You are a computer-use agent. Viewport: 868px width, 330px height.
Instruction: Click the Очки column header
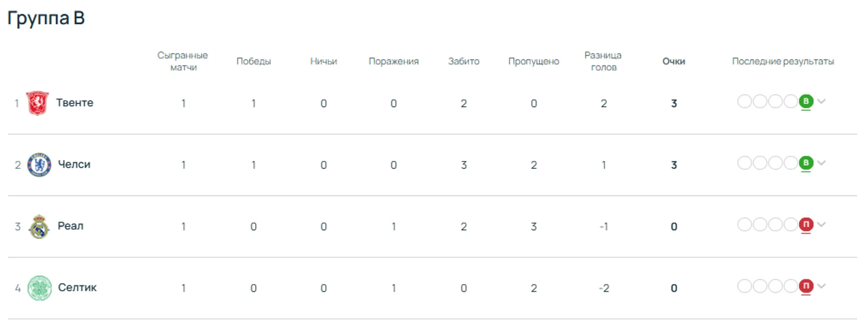coord(674,61)
